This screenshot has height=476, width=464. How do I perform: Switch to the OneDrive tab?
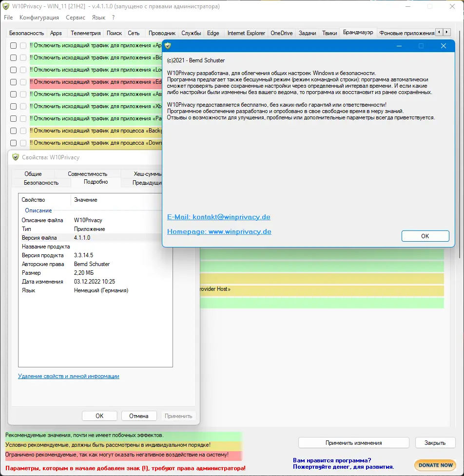282,33
